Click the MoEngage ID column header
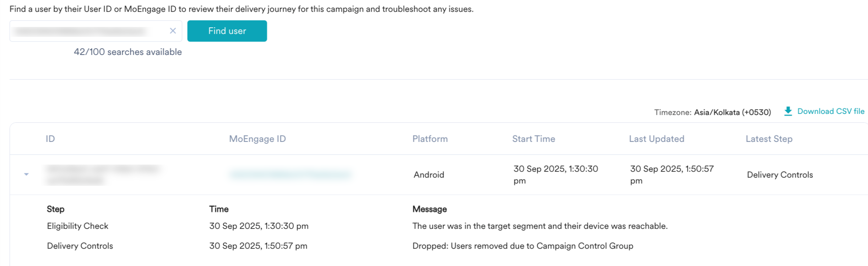This screenshot has width=868, height=266. [257, 139]
